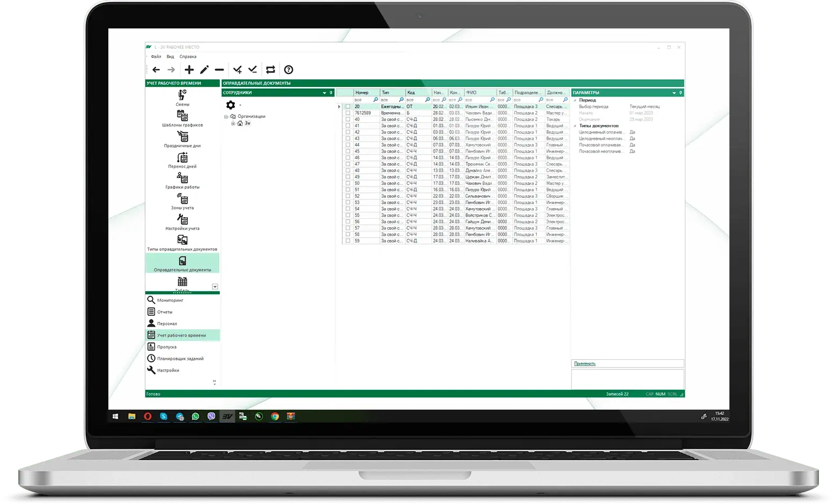834x504 pixels.
Task: Click the plus icon to add a document
Action: click(189, 70)
